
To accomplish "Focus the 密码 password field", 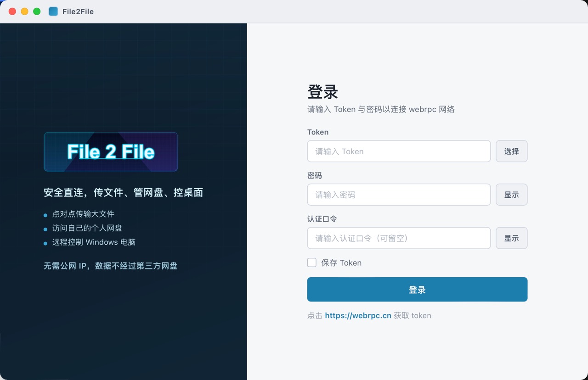I will [x=399, y=195].
